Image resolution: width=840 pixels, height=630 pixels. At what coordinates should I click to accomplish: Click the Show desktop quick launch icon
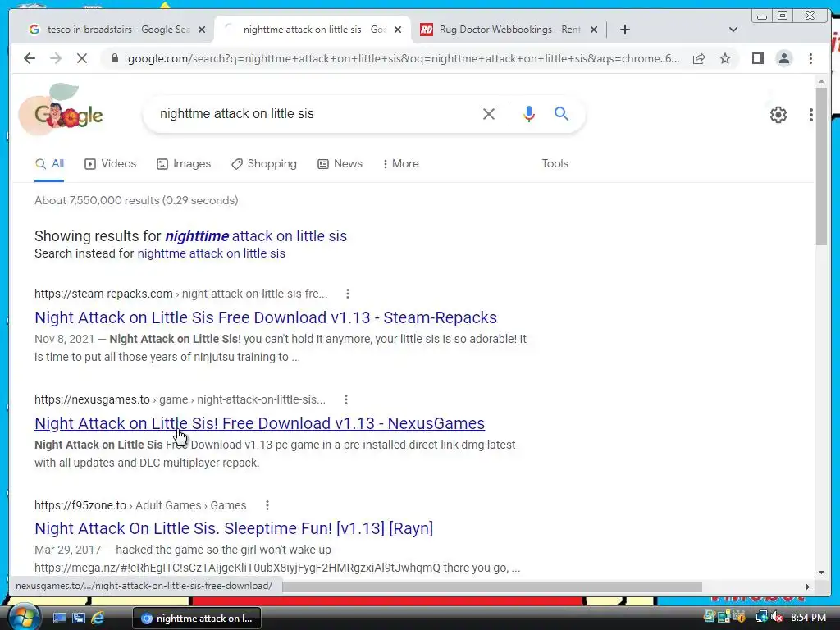[59, 619]
